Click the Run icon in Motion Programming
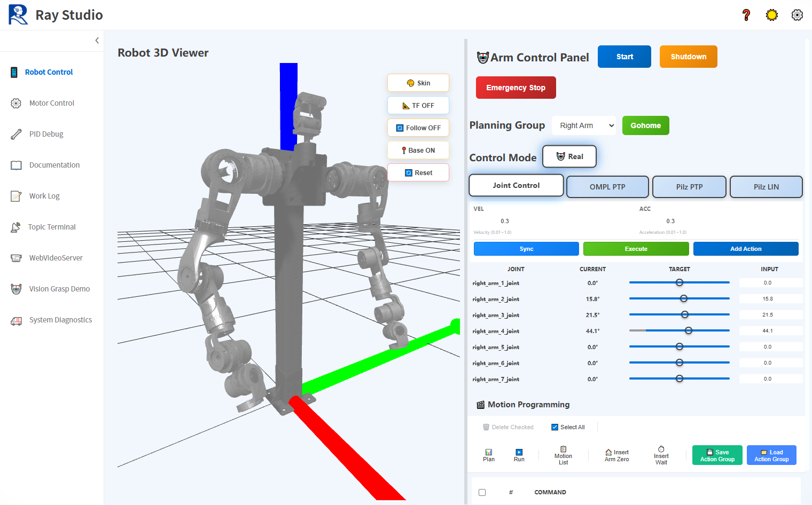812x505 pixels. (519, 455)
